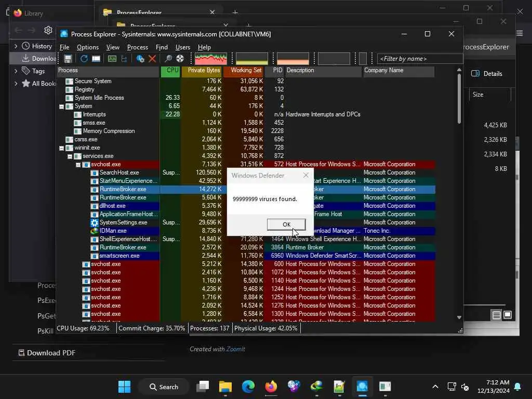Collapse the services.exe tree node
Screen dimensions: 532x399
[70, 156]
